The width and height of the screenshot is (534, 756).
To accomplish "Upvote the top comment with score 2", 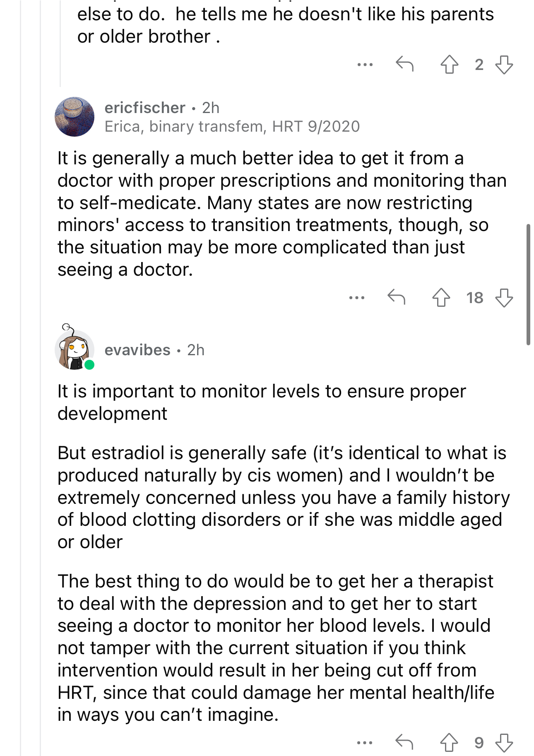I will [449, 64].
